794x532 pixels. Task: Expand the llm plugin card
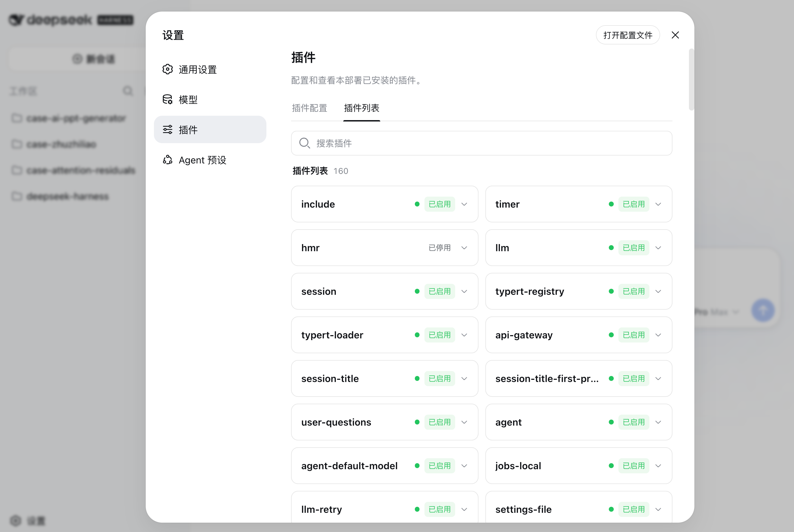tap(658, 248)
